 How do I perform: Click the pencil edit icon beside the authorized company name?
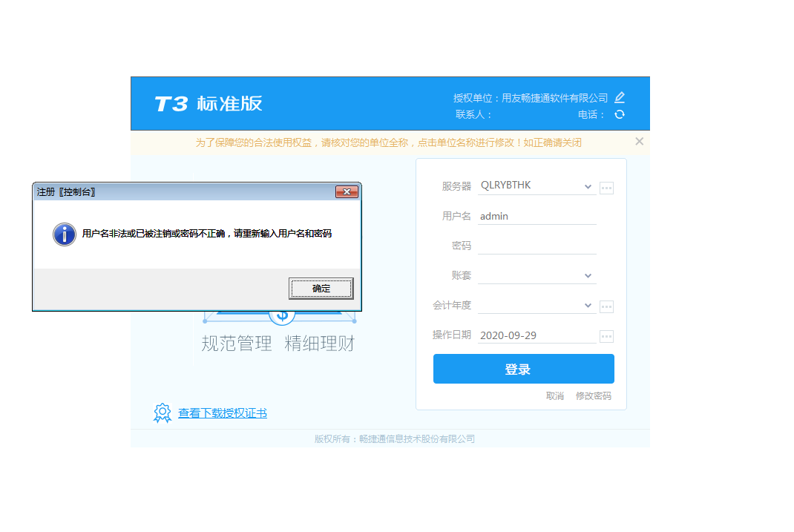(620, 97)
